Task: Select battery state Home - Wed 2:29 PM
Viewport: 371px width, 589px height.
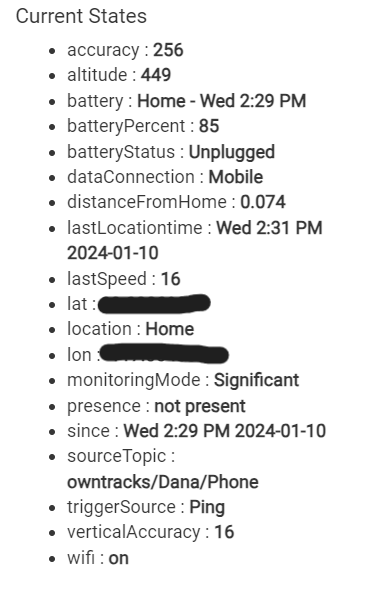Action: click(222, 101)
